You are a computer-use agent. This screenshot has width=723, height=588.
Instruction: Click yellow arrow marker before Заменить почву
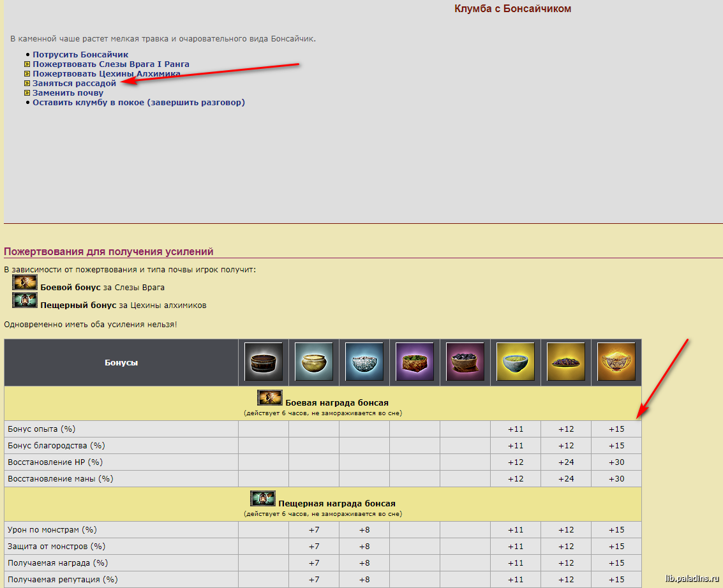27,93
